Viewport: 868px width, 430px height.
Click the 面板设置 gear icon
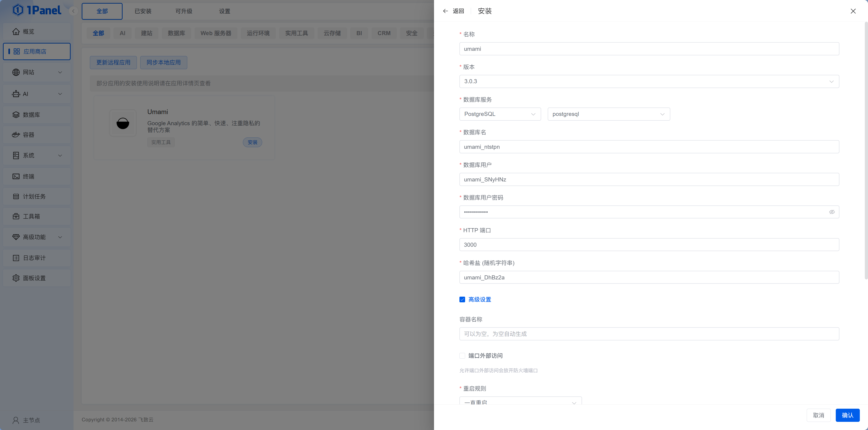16,278
